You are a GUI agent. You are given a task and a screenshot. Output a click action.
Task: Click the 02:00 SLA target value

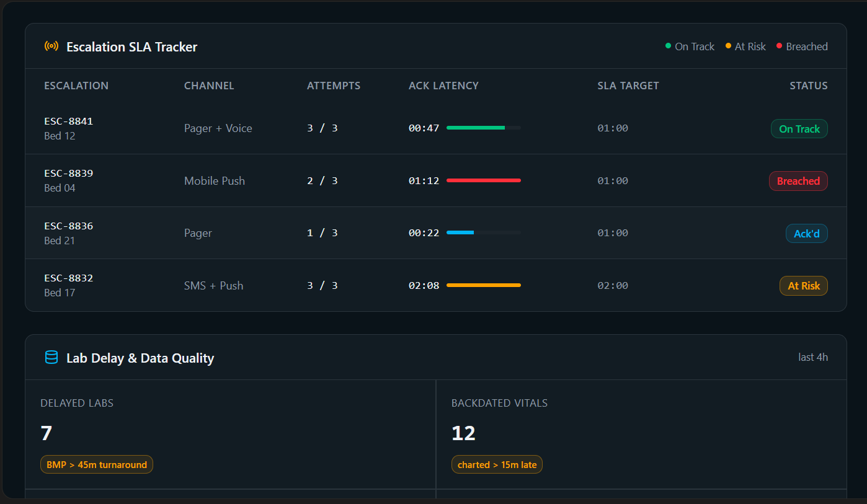pos(613,286)
